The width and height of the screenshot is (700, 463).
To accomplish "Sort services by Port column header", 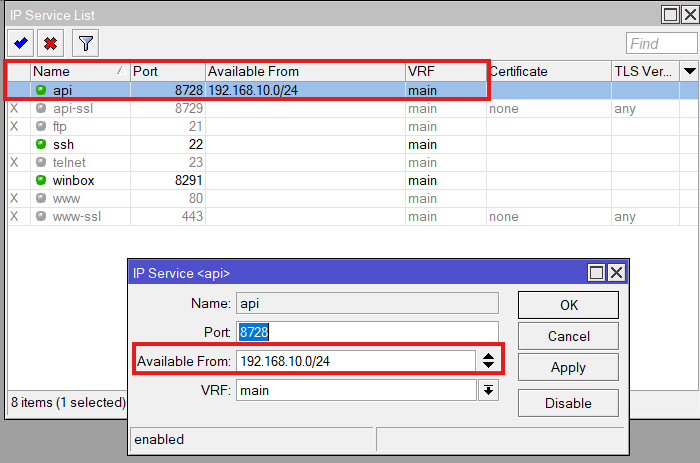I will coord(167,72).
